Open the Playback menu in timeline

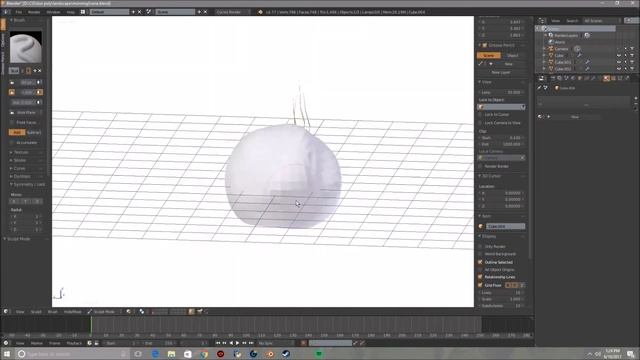(x=74, y=343)
